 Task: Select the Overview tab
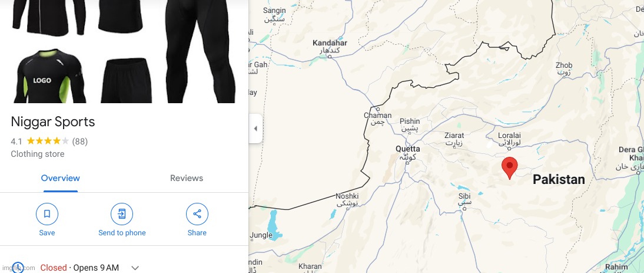pos(61,178)
